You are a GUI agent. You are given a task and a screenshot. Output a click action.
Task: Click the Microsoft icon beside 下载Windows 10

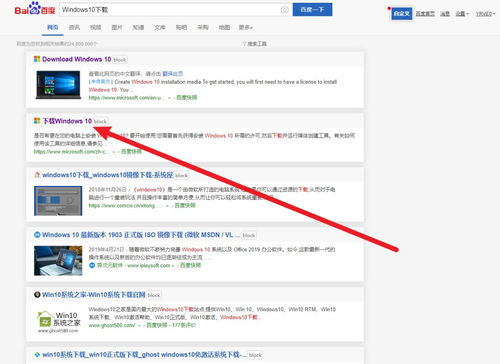pyautogui.click(x=37, y=121)
